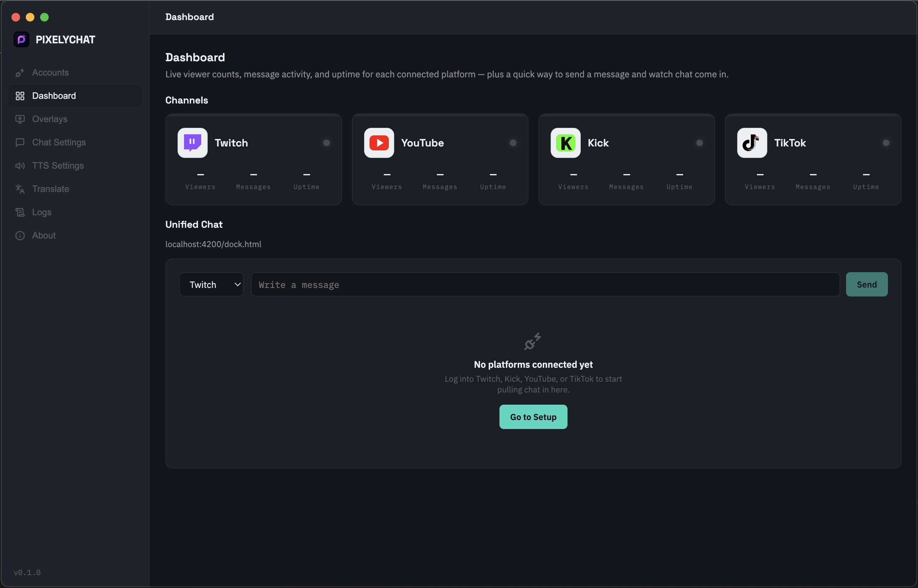Click the Go to Setup button
Screen dimensions: 918x588
tap(533, 417)
